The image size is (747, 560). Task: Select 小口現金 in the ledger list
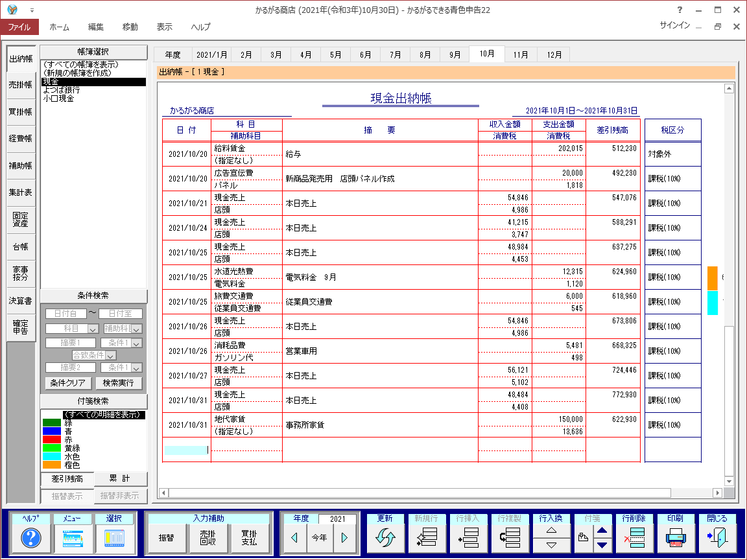point(58,99)
